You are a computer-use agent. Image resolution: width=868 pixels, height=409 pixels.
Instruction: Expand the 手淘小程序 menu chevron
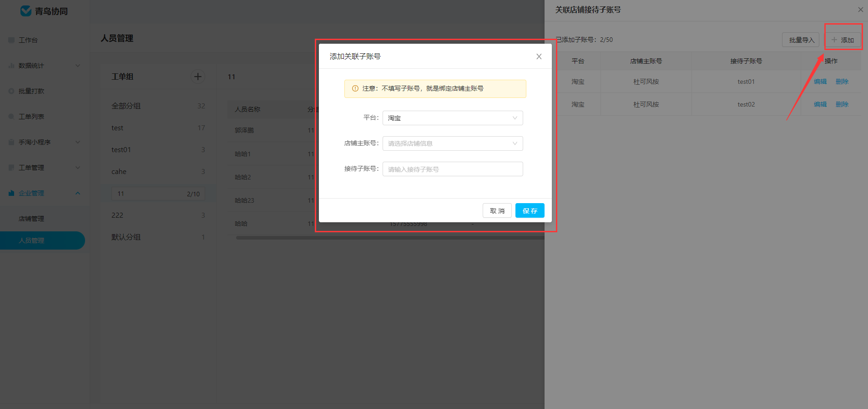click(78, 142)
